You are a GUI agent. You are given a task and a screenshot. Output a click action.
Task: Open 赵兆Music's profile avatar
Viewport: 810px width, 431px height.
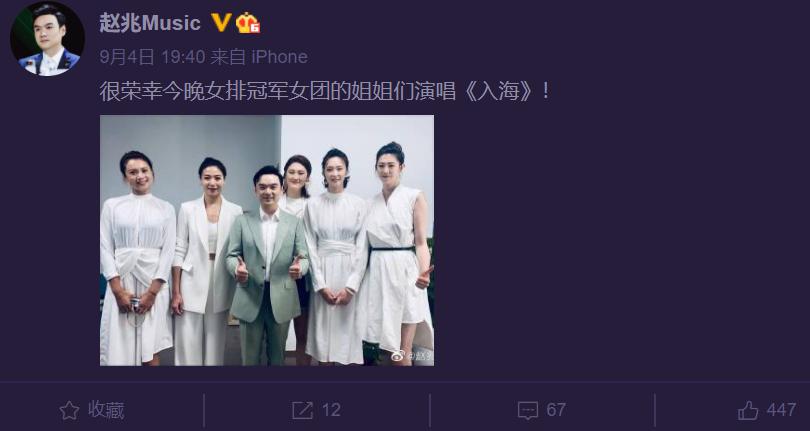(x=47, y=39)
